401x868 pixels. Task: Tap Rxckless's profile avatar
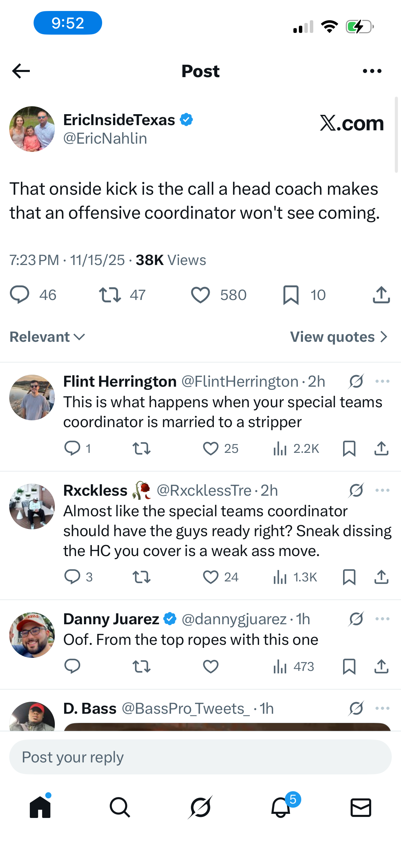click(32, 506)
